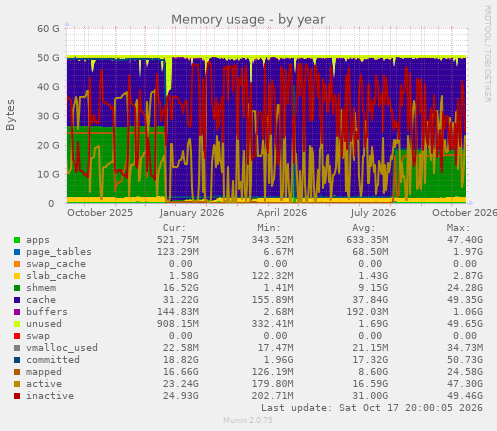This screenshot has width=497, height=431.
Task: Click the swap_cache legend color swatch
Action: (x=17, y=264)
